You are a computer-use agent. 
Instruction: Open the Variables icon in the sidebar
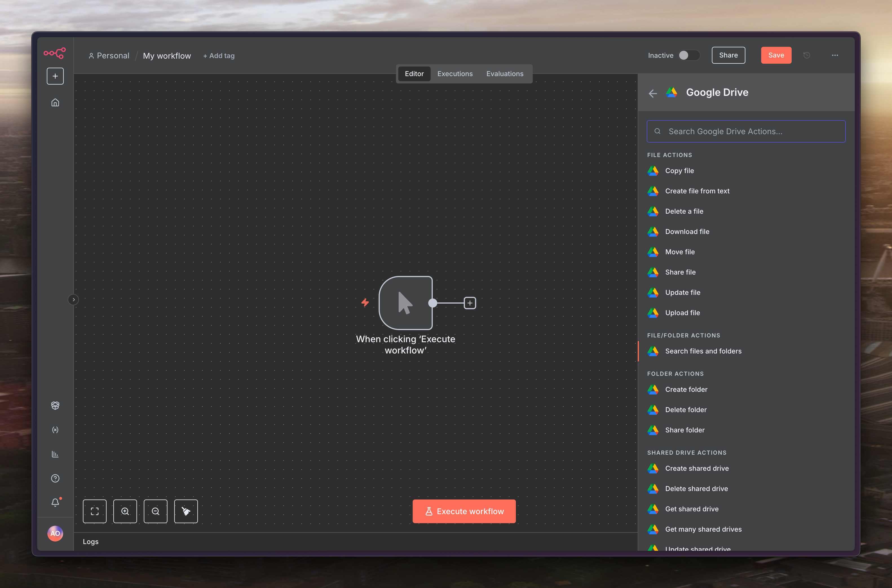tap(55, 430)
